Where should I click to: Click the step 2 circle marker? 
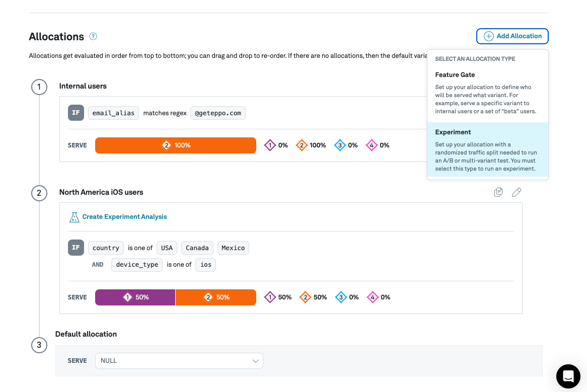click(x=39, y=193)
